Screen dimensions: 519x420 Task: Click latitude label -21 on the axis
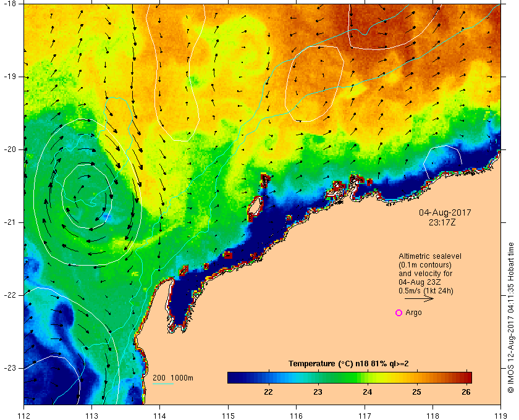pos(10,222)
